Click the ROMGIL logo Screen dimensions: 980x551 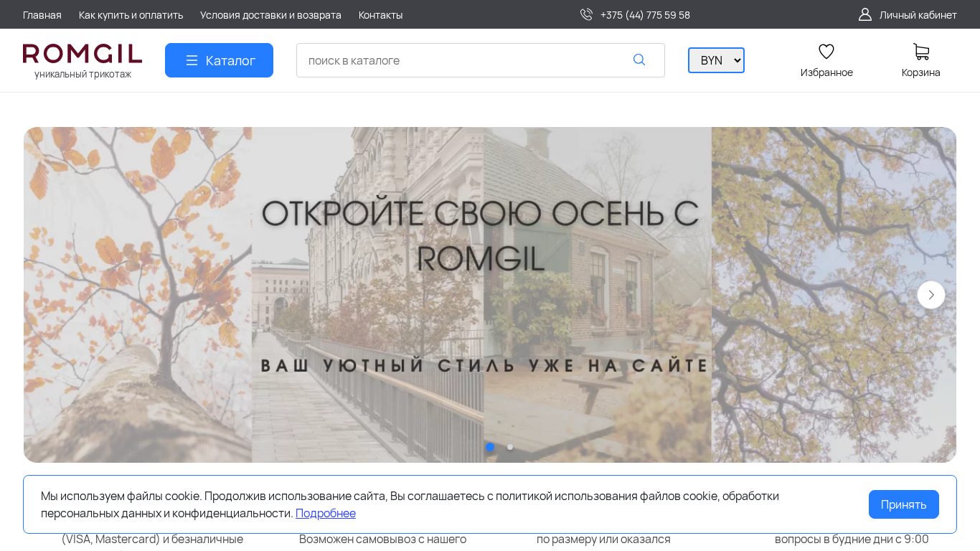point(83,54)
